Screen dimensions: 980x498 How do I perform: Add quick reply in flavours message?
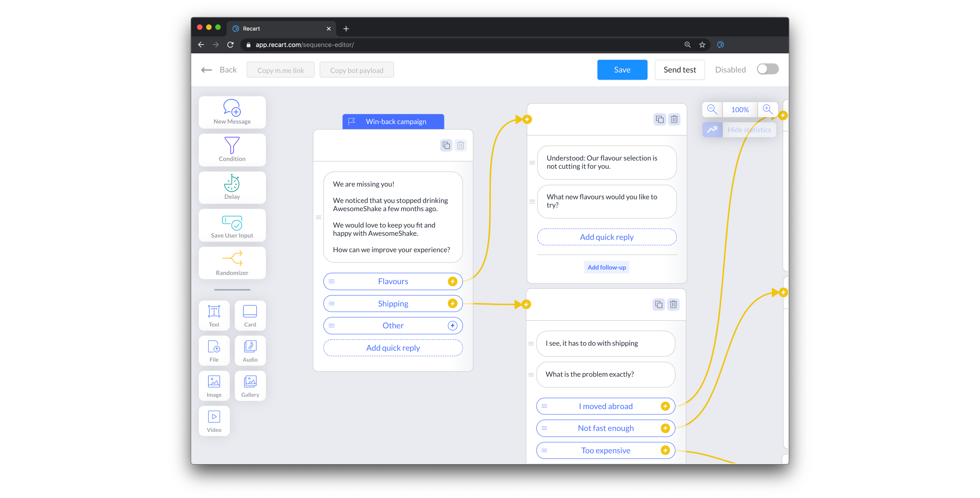[607, 237]
